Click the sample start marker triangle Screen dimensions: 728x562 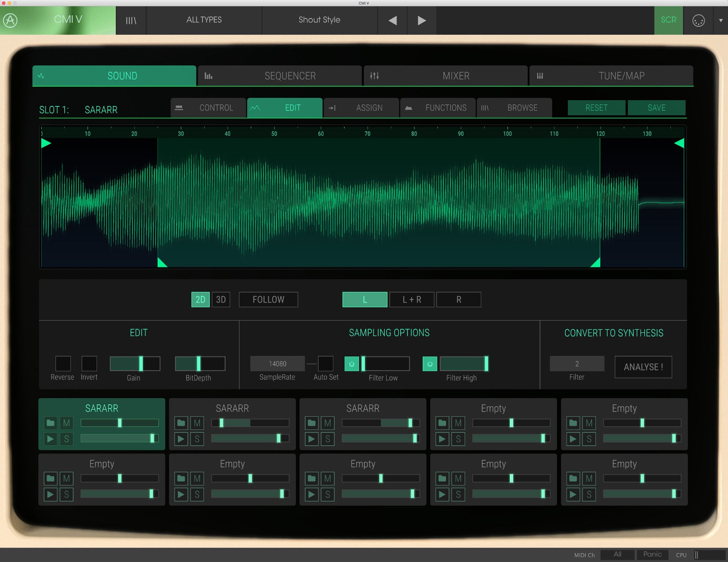click(x=46, y=143)
